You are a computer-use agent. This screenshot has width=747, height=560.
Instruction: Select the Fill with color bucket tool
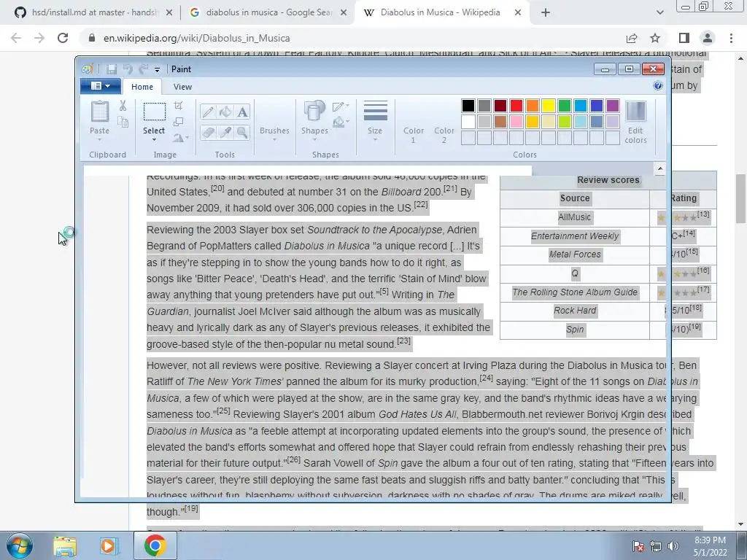(x=225, y=112)
